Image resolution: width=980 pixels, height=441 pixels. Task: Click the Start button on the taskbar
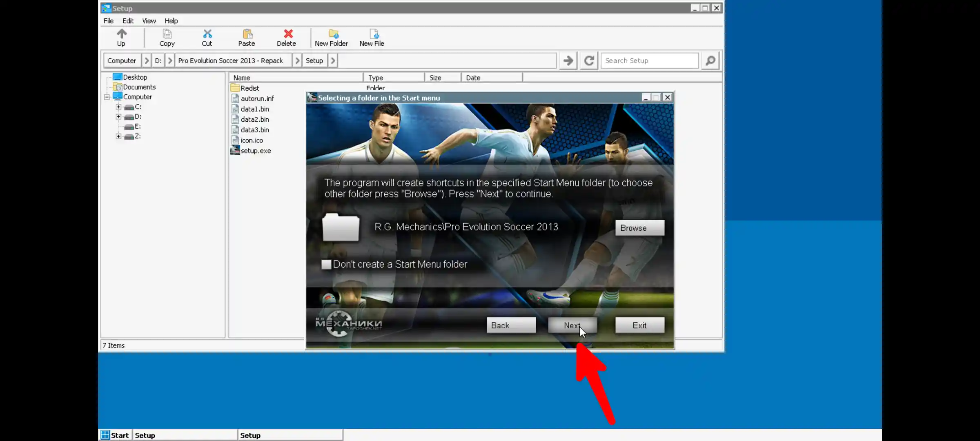coord(115,435)
